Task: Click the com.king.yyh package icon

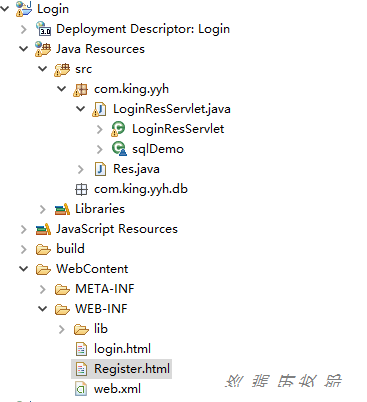Action: (81, 89)
